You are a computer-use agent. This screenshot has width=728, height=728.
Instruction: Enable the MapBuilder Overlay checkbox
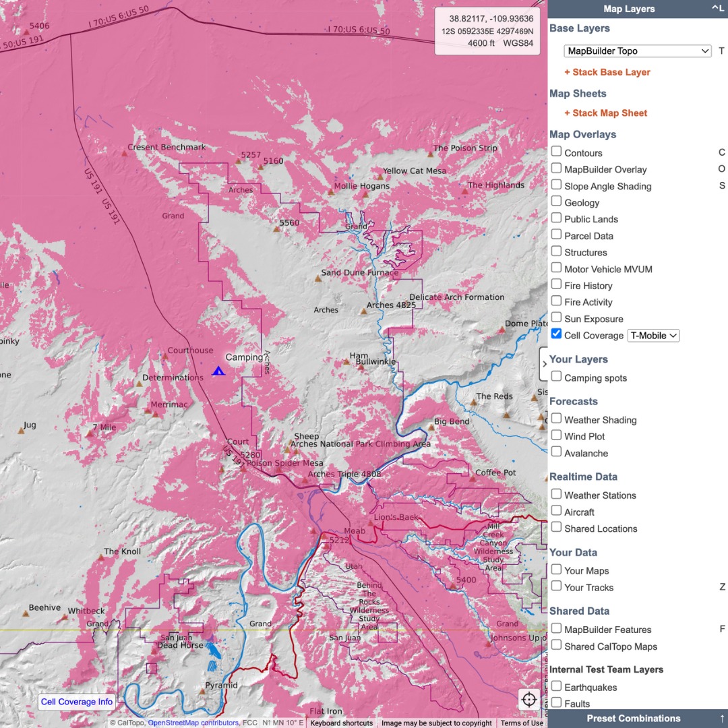point(555,168)
